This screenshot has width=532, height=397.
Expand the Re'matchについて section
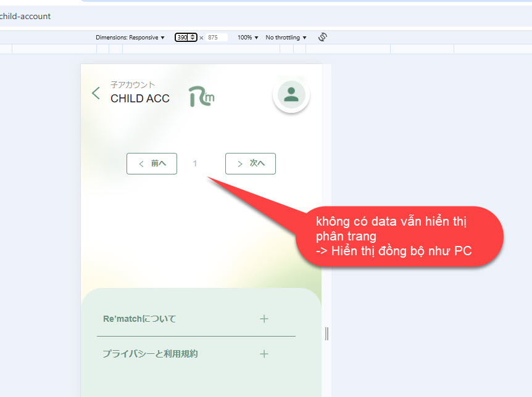point(139,319)
